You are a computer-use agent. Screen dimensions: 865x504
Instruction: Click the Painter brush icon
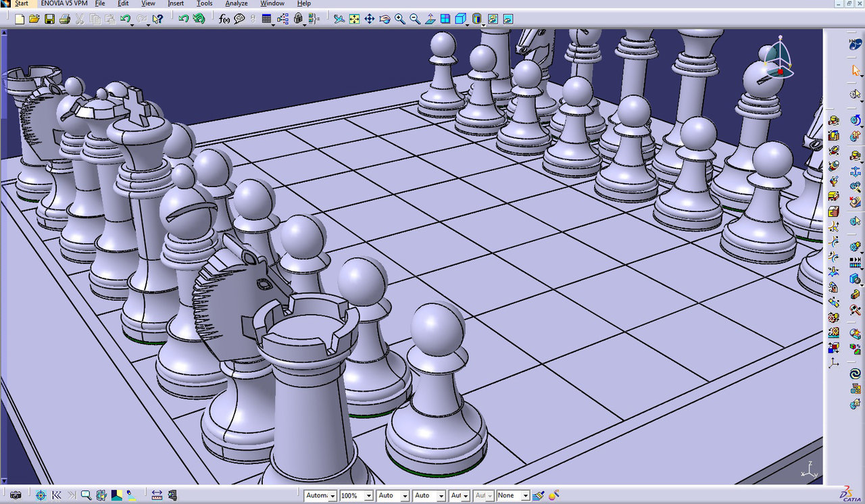[539, 495]
